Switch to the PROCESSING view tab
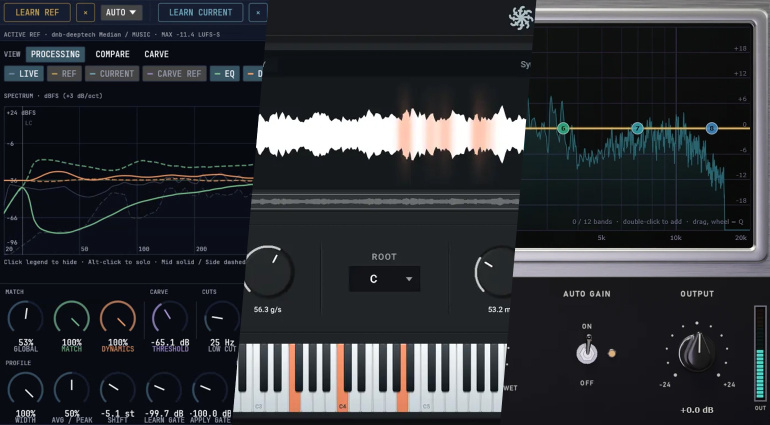770x425 pixels. 55,54
